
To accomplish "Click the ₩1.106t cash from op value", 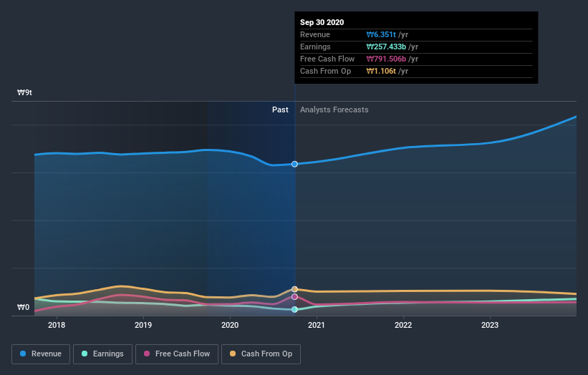I will pos(381,71).
